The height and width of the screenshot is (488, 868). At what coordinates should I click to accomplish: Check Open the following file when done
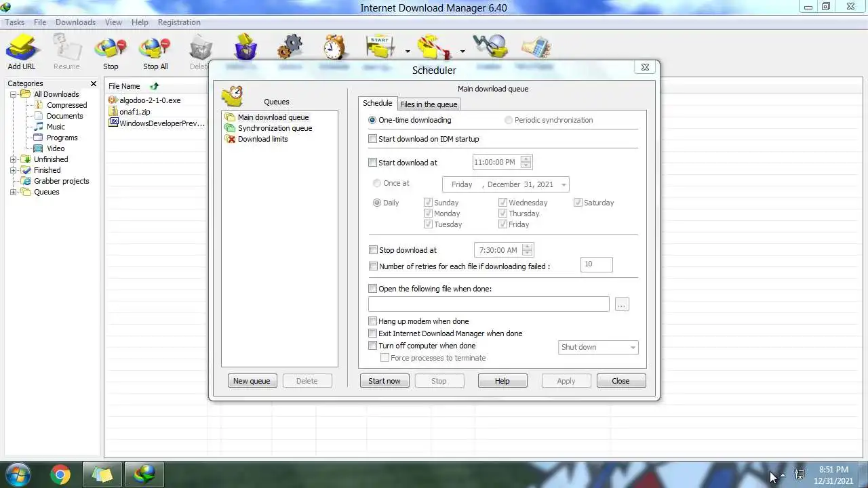click(372, 289)
